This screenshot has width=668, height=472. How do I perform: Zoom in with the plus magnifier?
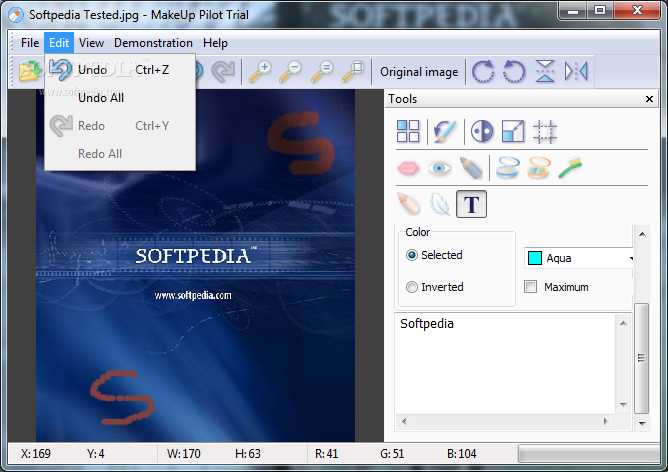(260, 71)
